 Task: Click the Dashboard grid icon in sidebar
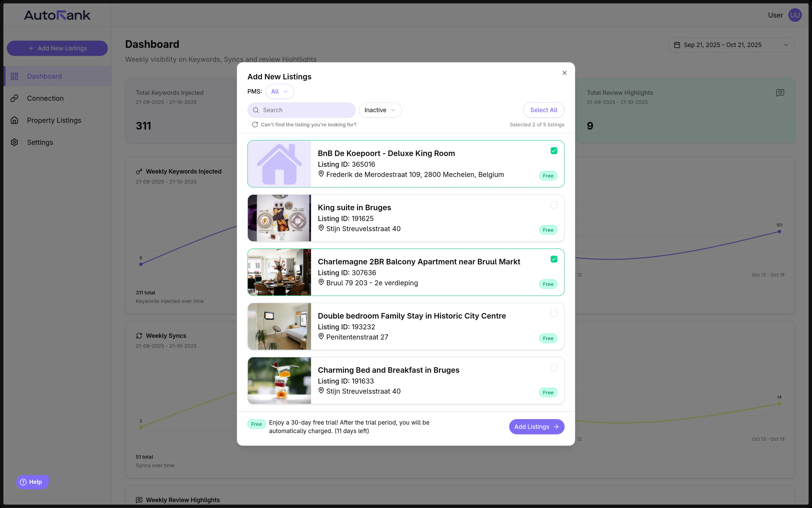click(14, 76)
